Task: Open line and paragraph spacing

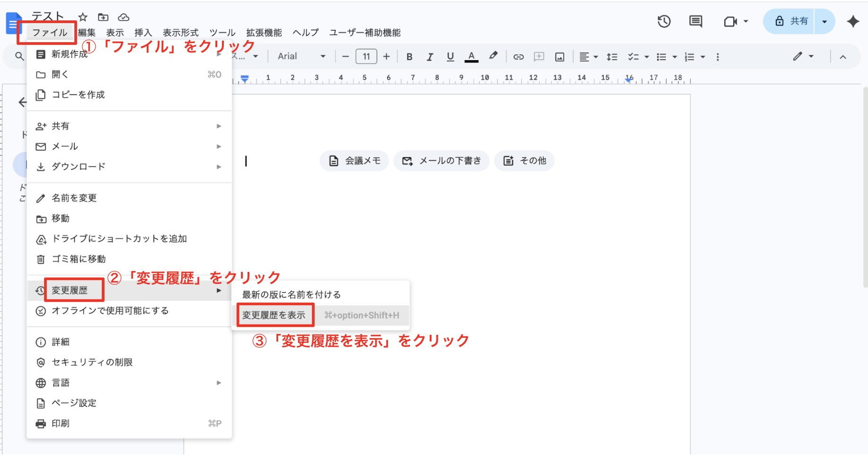Action: (612, 57)
